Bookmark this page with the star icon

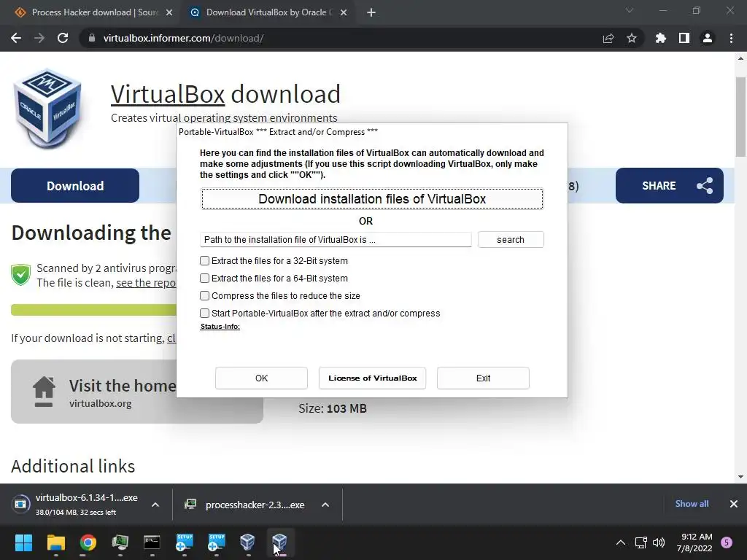coord(632,38)
